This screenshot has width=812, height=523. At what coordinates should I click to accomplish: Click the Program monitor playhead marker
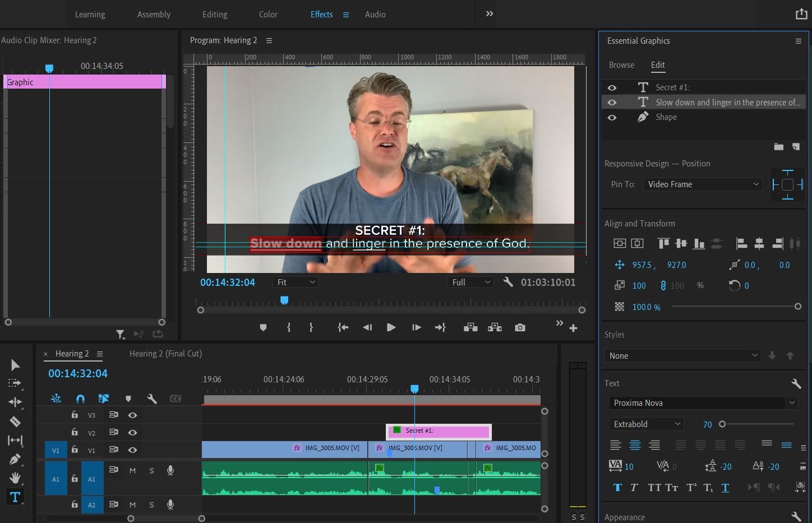coord(284,300)
